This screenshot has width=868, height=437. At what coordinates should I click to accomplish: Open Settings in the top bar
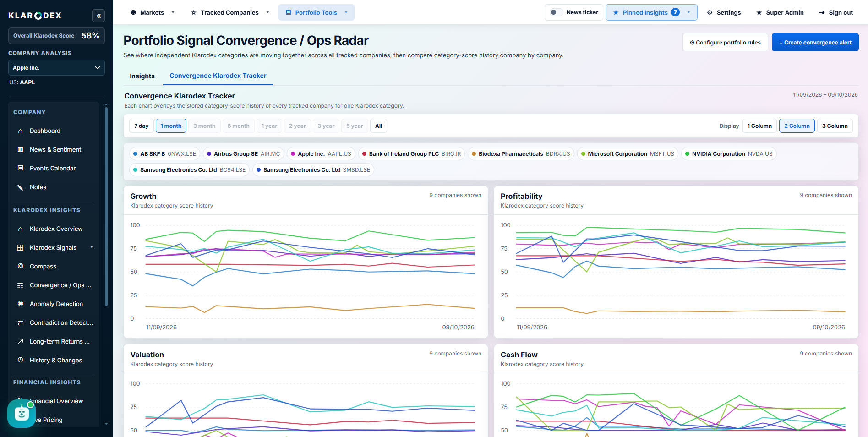click(724, 12)
